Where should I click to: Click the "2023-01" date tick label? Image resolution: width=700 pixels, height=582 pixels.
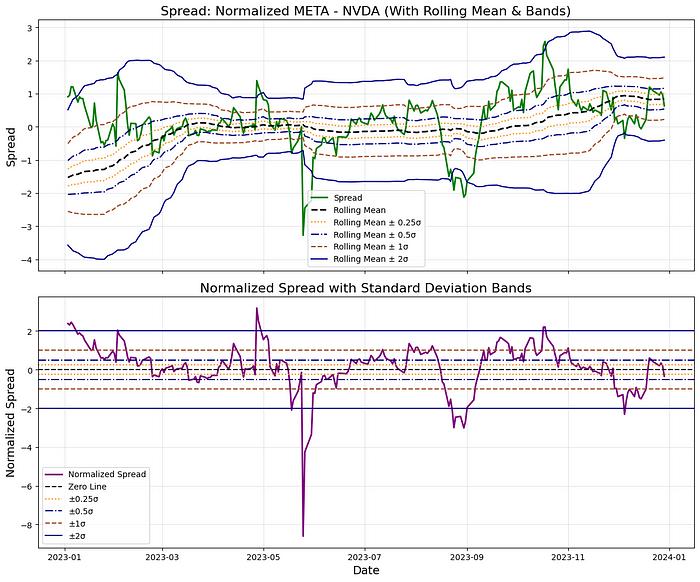tap(65, 557)
